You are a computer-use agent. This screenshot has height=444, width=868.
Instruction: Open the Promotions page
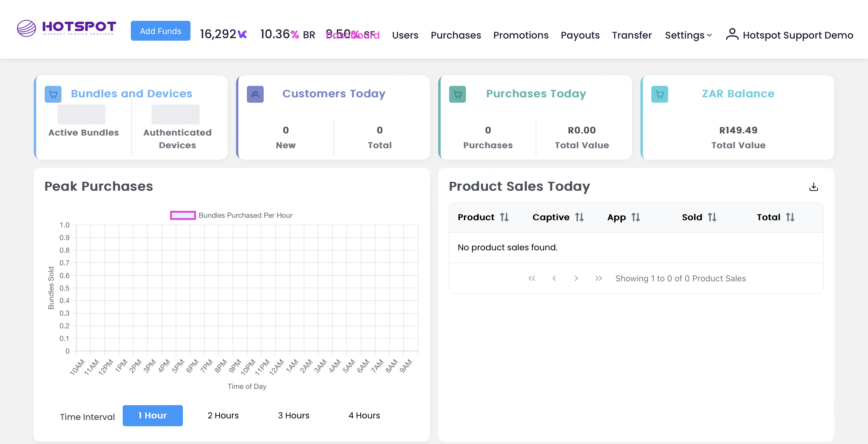coord(520,35)
